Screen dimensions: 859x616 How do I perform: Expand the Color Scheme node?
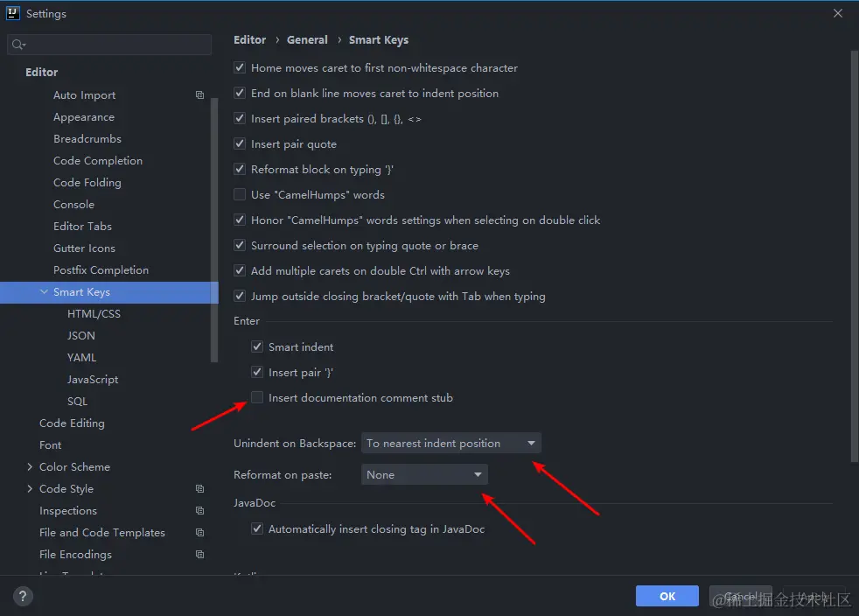(x=30, y=467)
